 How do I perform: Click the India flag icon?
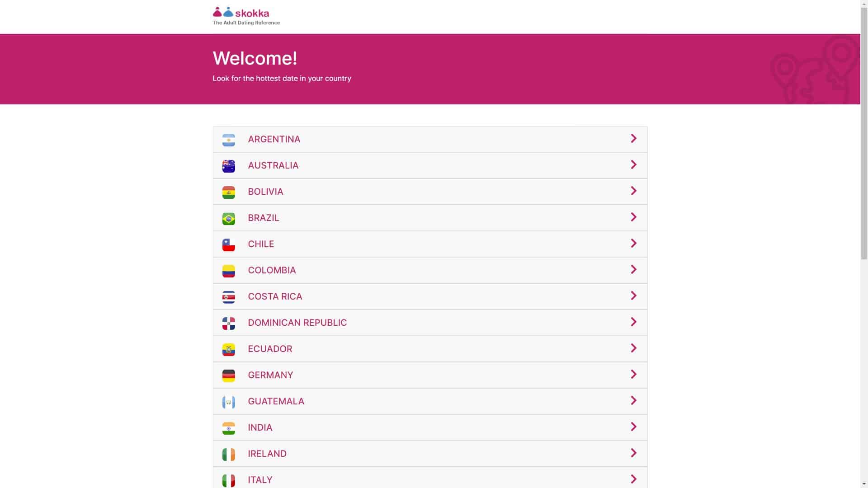229,427
